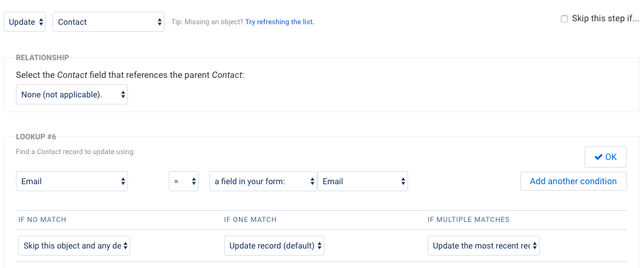Open the Update action dropdown

coord(25,22)
